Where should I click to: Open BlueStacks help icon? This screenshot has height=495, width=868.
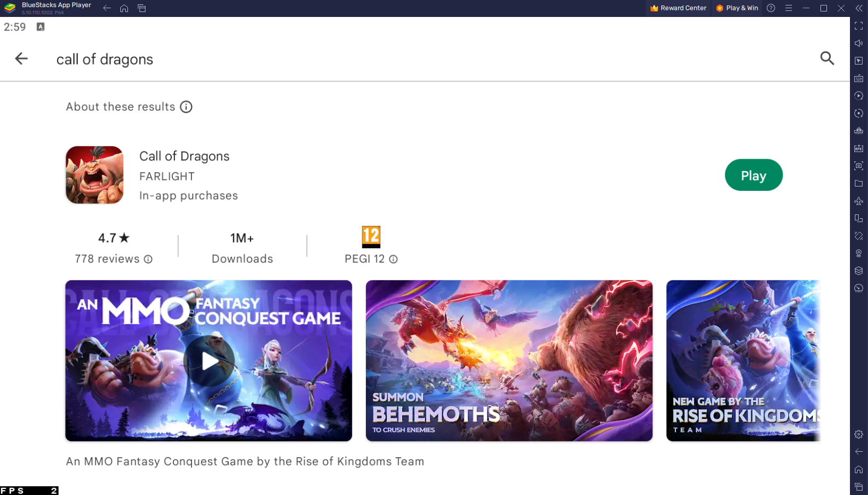pyautogui.click(x=771, y=8)
